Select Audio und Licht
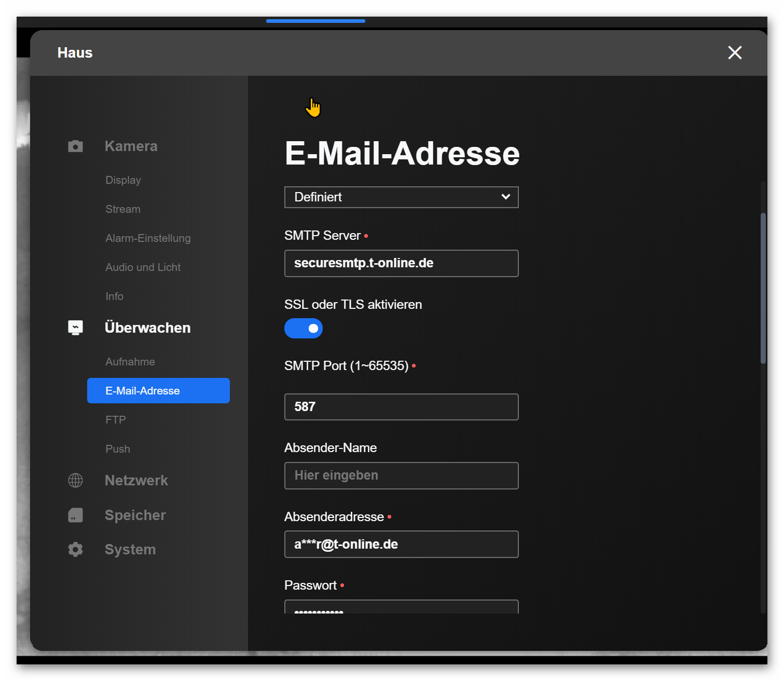Viewport: 784px width, 681px height. click(x=143, y=267)
